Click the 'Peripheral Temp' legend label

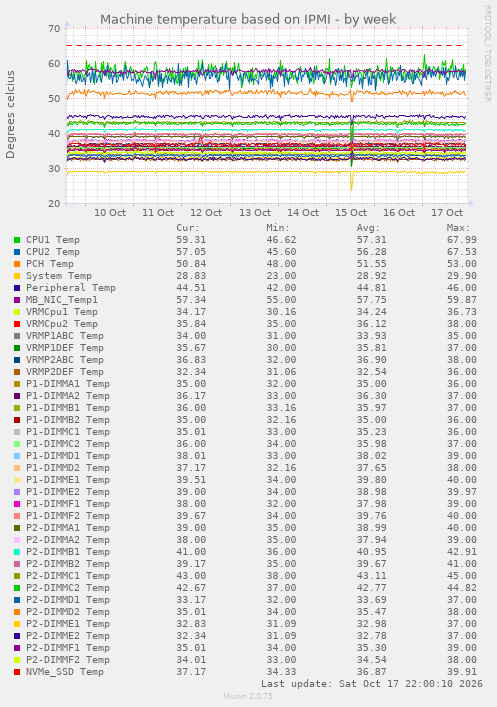click(x=71, y=288)
